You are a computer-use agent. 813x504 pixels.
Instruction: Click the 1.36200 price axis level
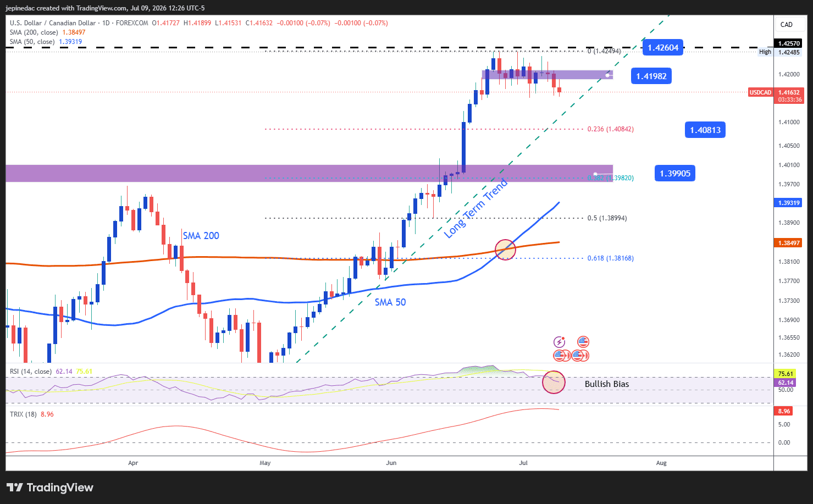click(789, 355)
